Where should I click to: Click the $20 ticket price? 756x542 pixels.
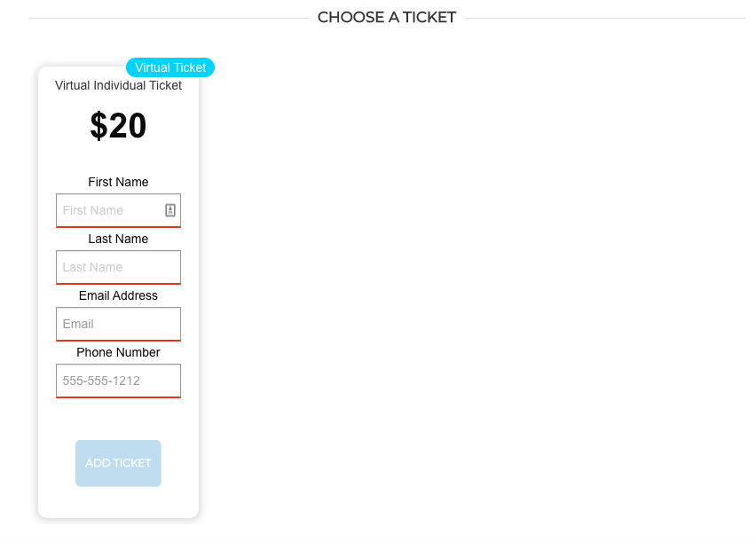[x=118, y=126]
